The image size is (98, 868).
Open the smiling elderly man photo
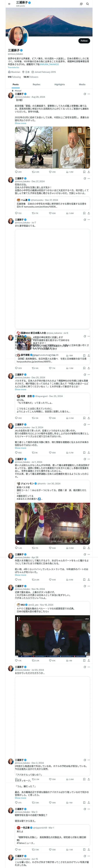71,148
